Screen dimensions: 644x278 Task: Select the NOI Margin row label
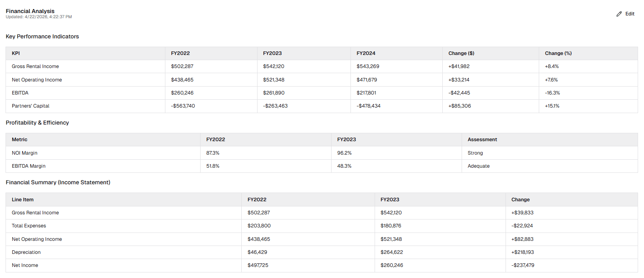tap(25, 153)
